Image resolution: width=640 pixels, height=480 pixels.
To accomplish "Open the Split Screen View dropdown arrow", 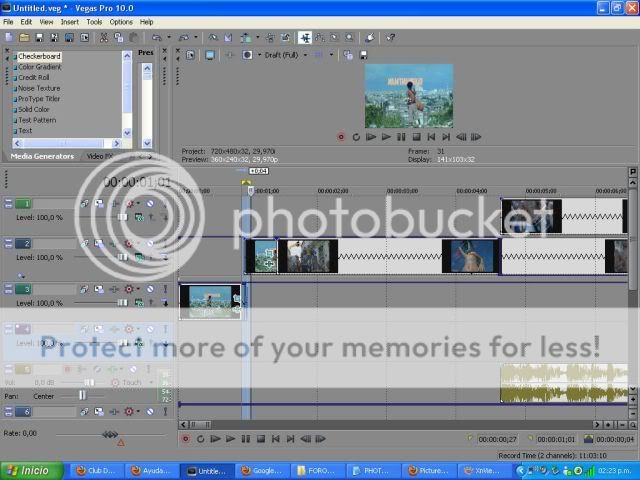I will pyautogui.click(x=259, y=55).
